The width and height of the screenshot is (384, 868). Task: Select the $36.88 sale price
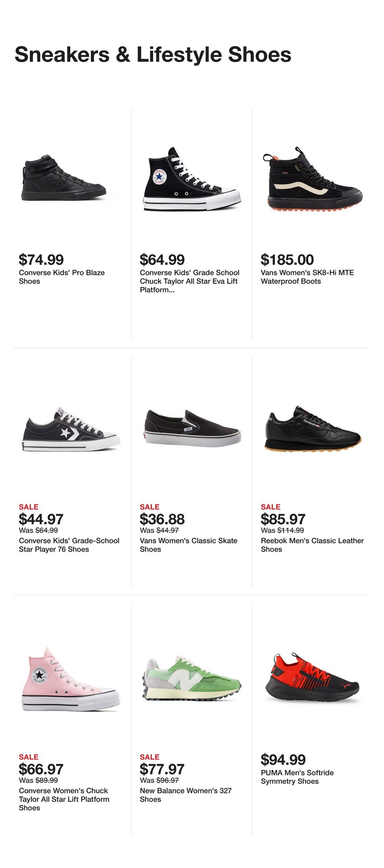[162, 519]
